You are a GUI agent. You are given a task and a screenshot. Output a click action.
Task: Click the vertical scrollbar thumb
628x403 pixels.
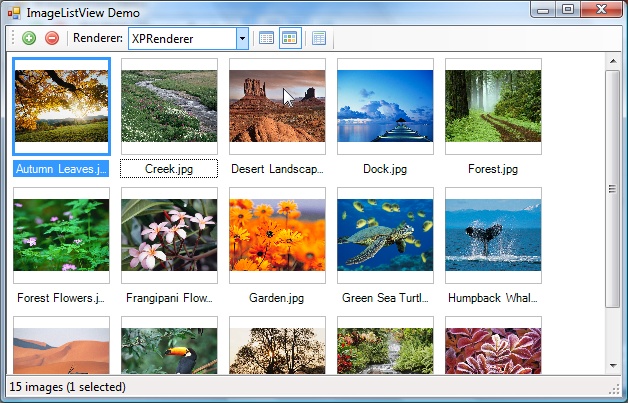613,189
